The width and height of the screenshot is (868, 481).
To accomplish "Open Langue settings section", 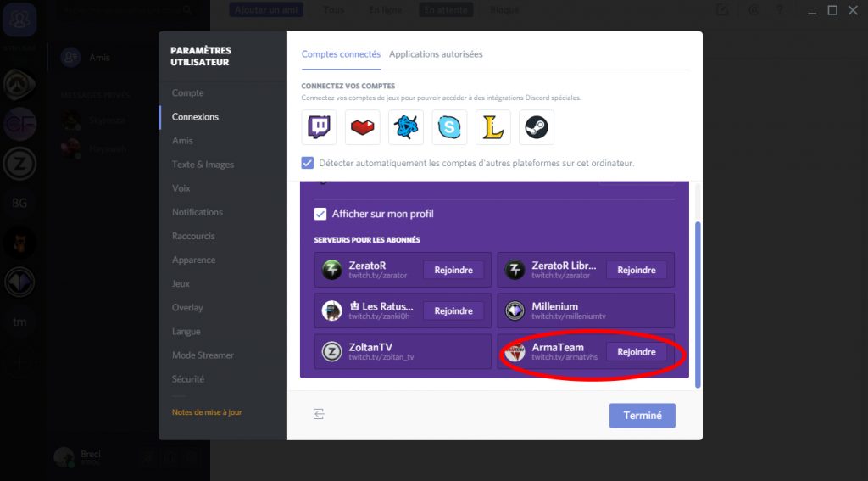I will click(x=186, y=332).
